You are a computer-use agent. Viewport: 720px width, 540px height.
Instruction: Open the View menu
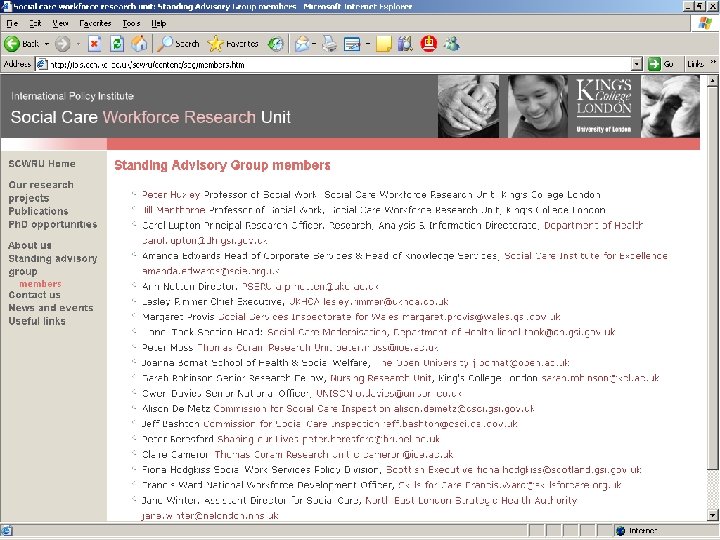[60, 23]
